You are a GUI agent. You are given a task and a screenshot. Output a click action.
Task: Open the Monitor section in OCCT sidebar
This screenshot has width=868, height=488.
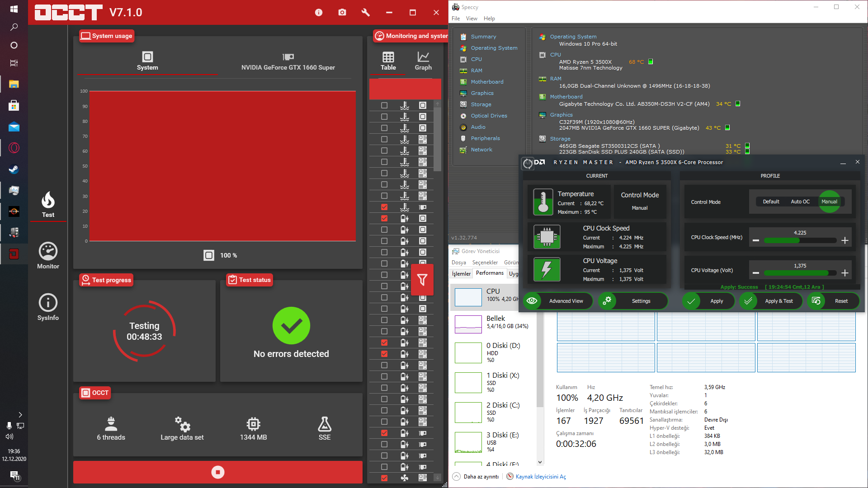click(48, 256)
